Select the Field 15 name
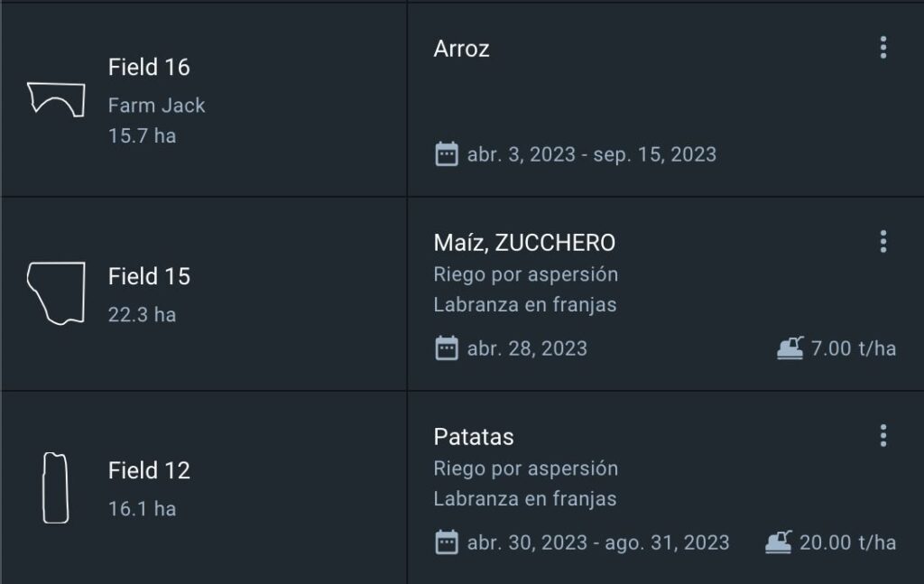Image resolution: width=924 pixels, height=584 pixels. pyautogui.click(x=149, y=276)
